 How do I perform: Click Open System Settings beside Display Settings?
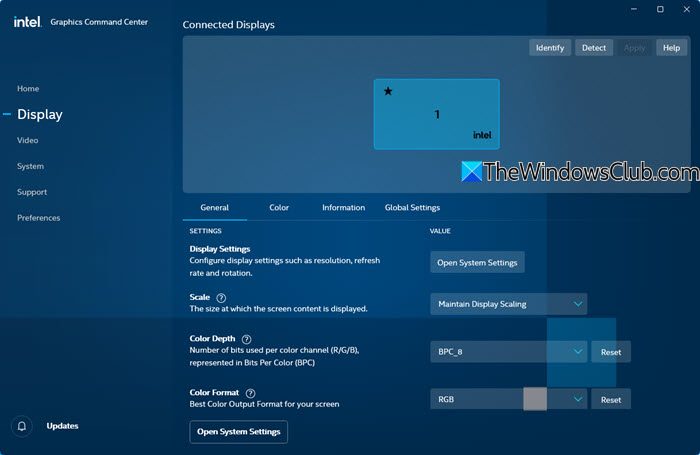click(x=477, y=263)
